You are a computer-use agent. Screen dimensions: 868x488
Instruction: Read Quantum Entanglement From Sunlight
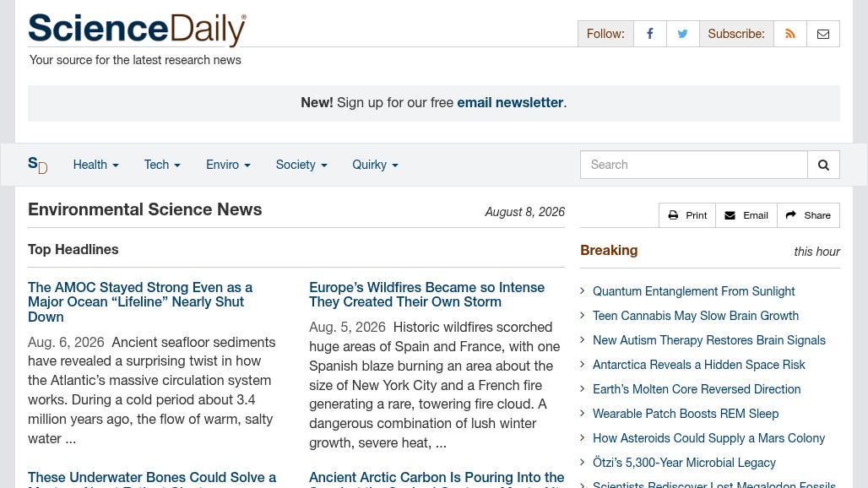[693, 291]
